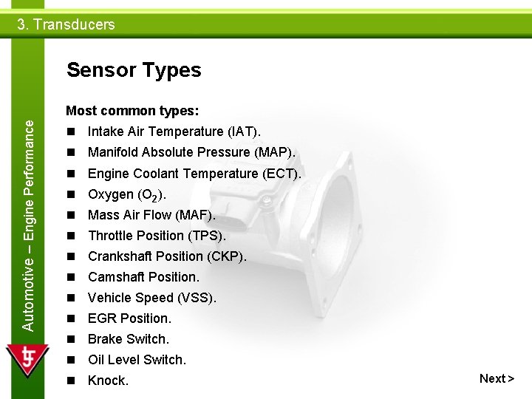The image size is (532, 399).
Task: Click the bullet beside Knock
Action: 71,381
